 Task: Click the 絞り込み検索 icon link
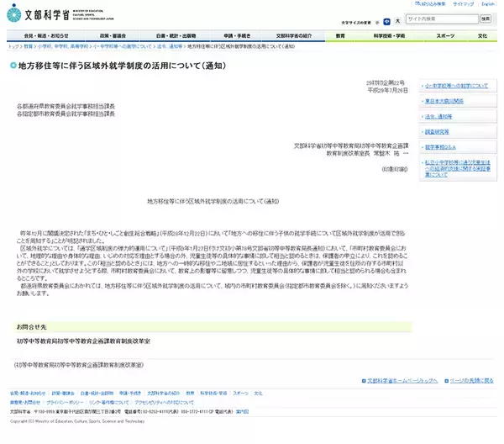pyautogui.click(x=428, y=4)
